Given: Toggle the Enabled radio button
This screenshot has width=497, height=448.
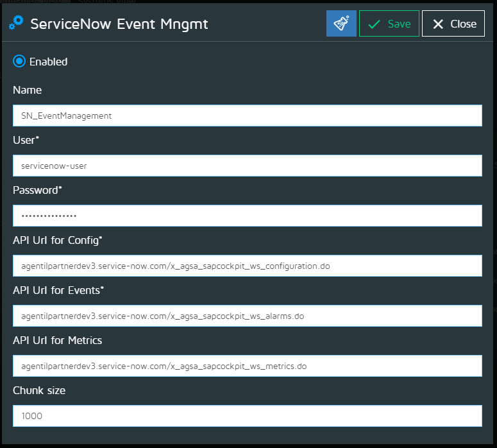Looking at the screenshot, I should point(19,62).
